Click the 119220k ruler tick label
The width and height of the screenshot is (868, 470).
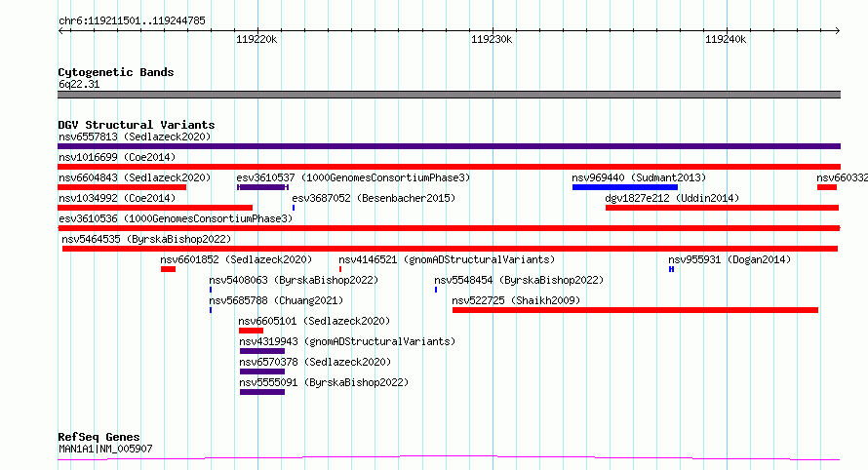pyautogui.click(x=256, y=39)
